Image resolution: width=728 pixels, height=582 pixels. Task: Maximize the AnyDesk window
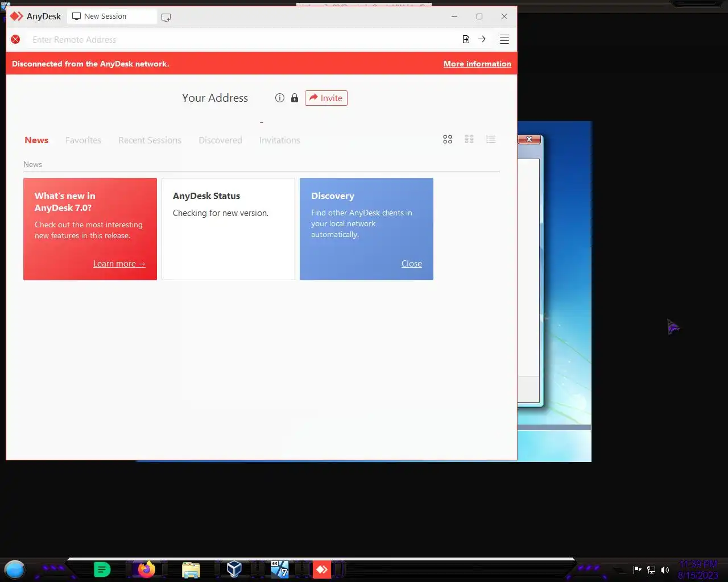(479, 16)
